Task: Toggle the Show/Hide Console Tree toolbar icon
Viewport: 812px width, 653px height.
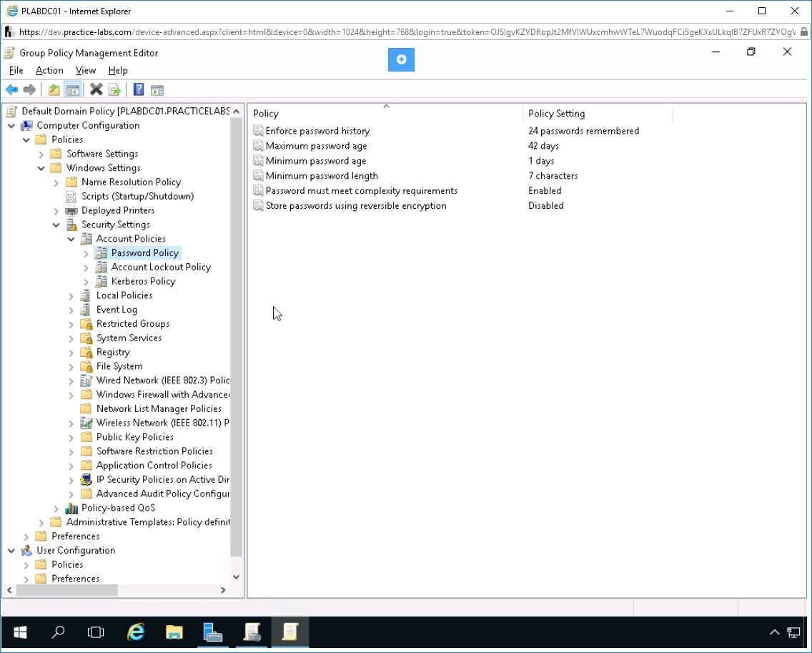Action: click(x=72, y=89)
